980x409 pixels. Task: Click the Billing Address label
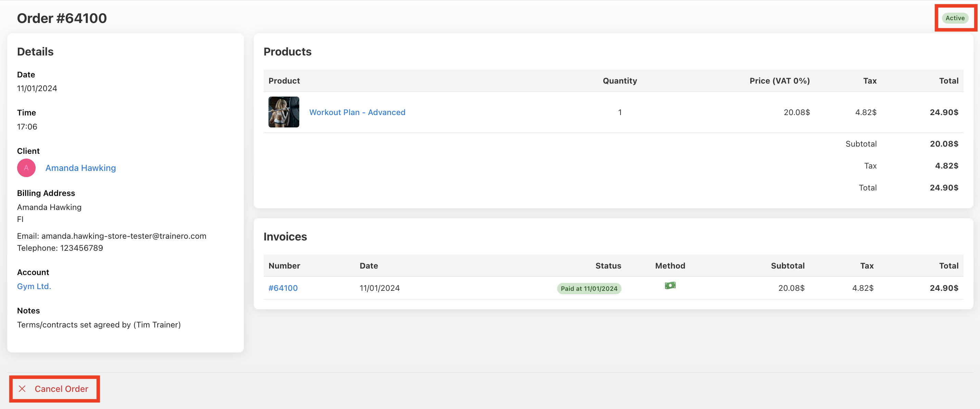tap(46, 193)
